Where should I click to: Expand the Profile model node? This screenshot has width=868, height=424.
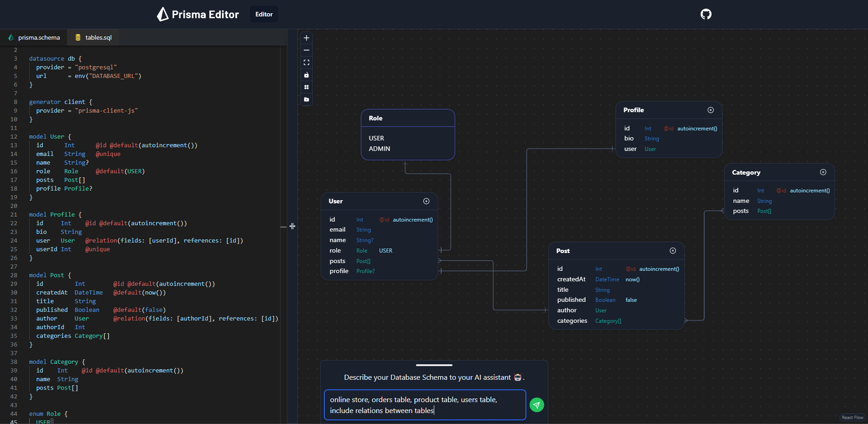[x=711, y=110]
